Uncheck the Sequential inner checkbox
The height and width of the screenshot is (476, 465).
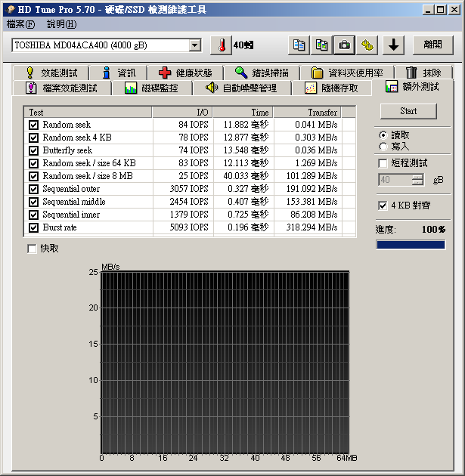click(33, 215)
